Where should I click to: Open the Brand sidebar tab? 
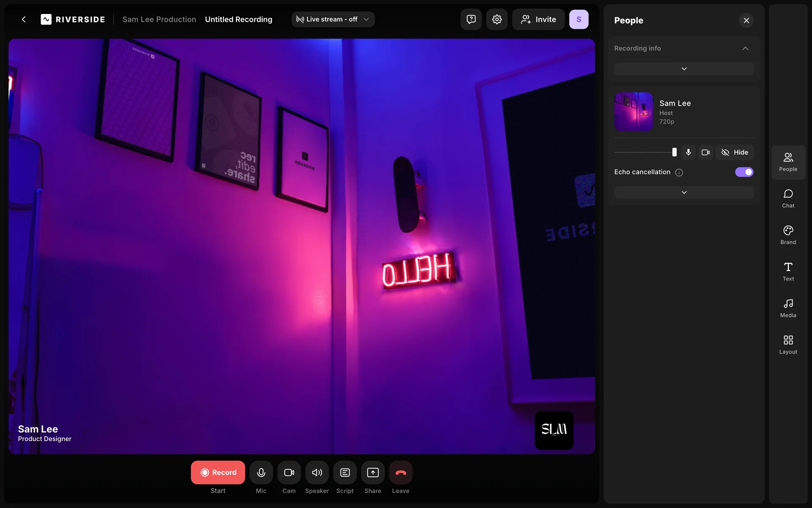(x=788, y=235)
